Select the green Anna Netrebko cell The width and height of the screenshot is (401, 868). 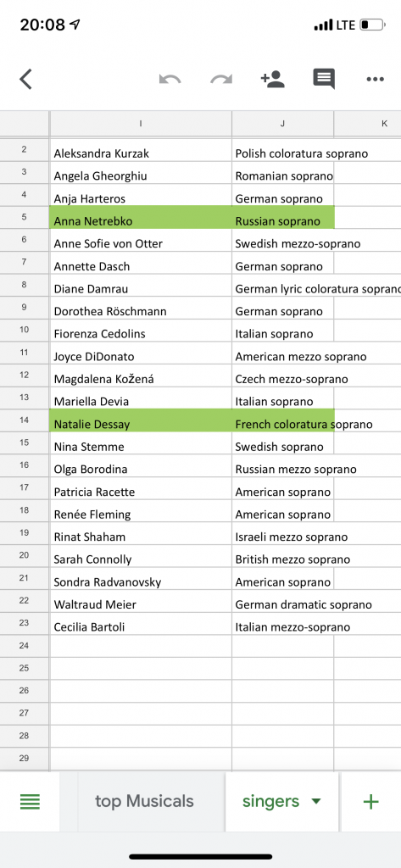pyautogui.click(x=141, y=218)
